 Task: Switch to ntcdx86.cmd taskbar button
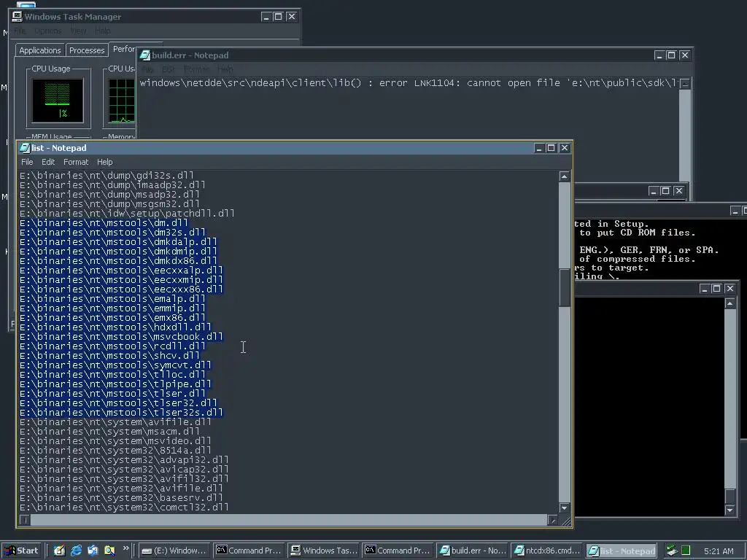click(547, 551)
